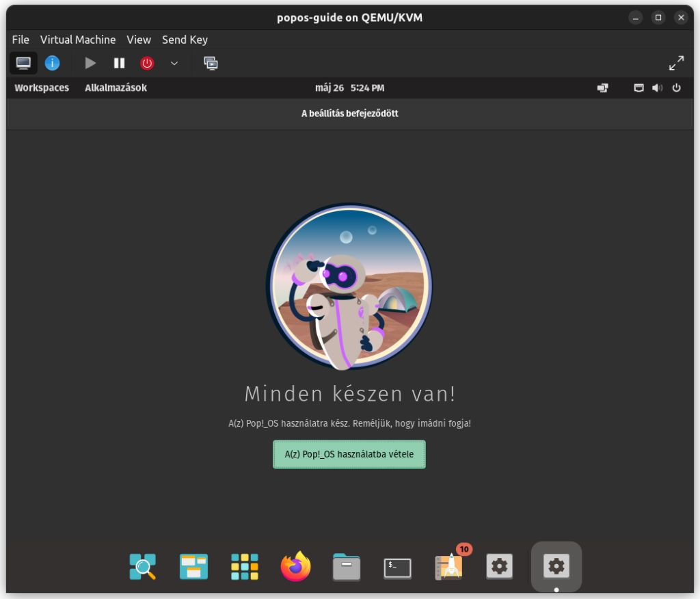Shut down VM with red power icon
This screenshot has height=599, width=700.
pos(147,63)
